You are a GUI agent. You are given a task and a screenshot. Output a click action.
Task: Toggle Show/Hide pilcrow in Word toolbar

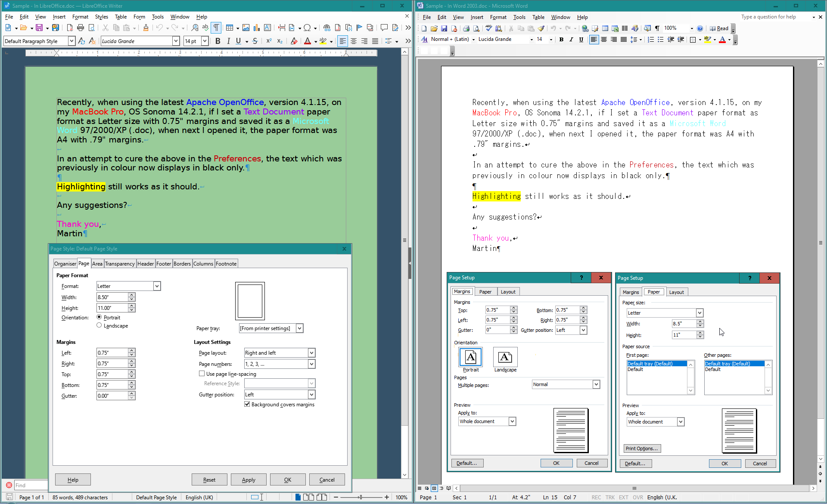(657, 28)
